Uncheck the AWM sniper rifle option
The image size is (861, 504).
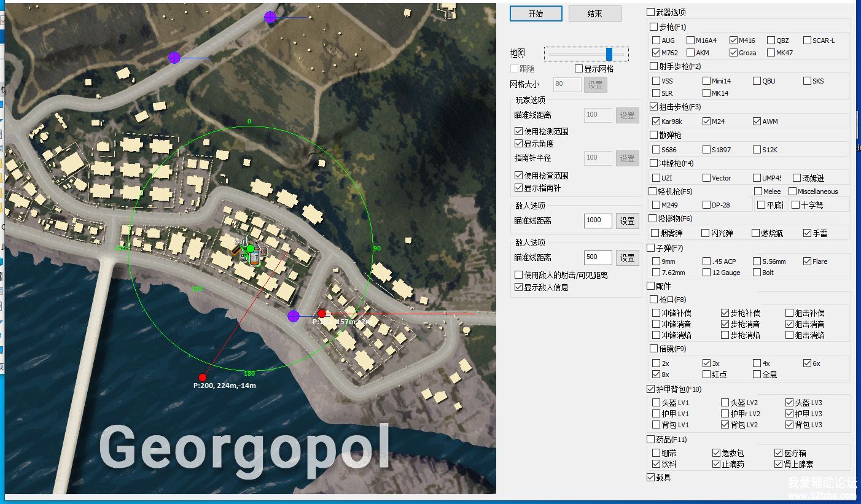[x=757, y=122]
